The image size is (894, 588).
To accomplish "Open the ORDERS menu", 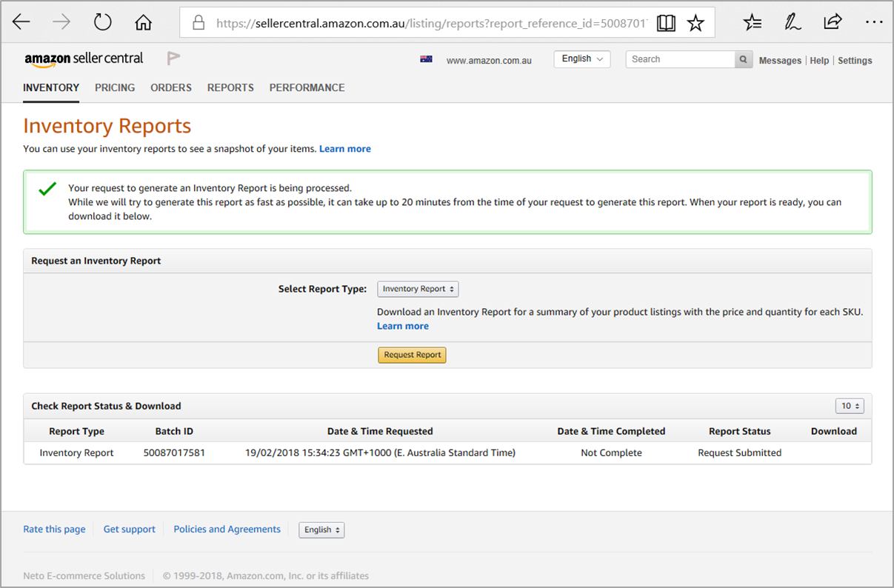I will click(x=171, y=87).
